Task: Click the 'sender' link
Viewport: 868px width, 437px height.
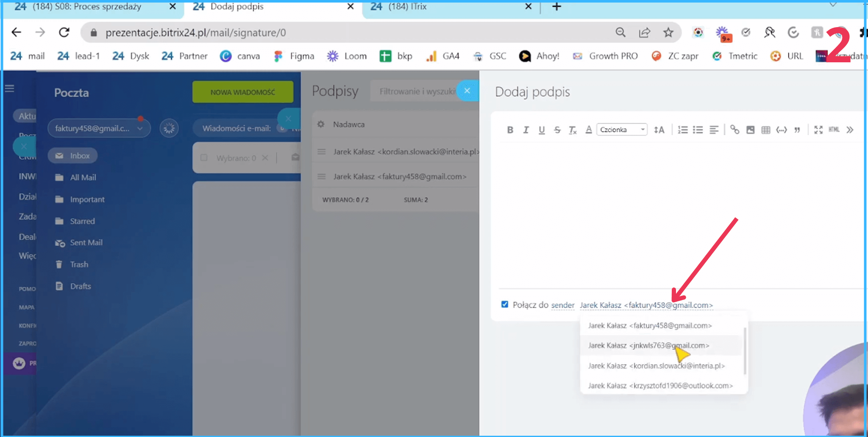Action: [562, 305]
